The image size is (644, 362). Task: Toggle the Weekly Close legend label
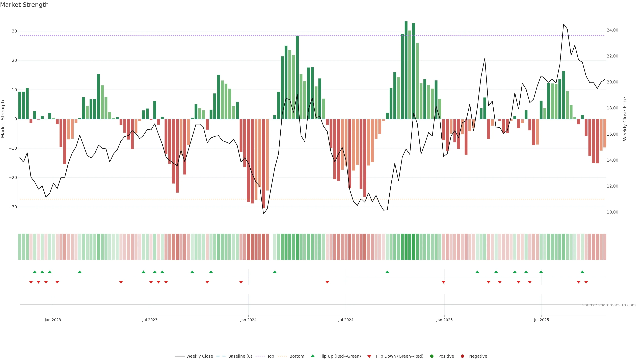[200, 356]
